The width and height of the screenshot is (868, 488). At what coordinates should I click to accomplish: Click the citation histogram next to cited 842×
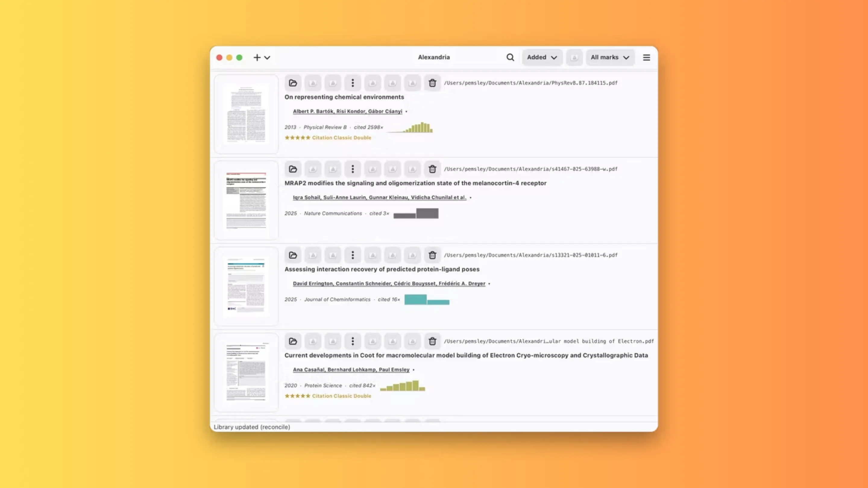402,386
